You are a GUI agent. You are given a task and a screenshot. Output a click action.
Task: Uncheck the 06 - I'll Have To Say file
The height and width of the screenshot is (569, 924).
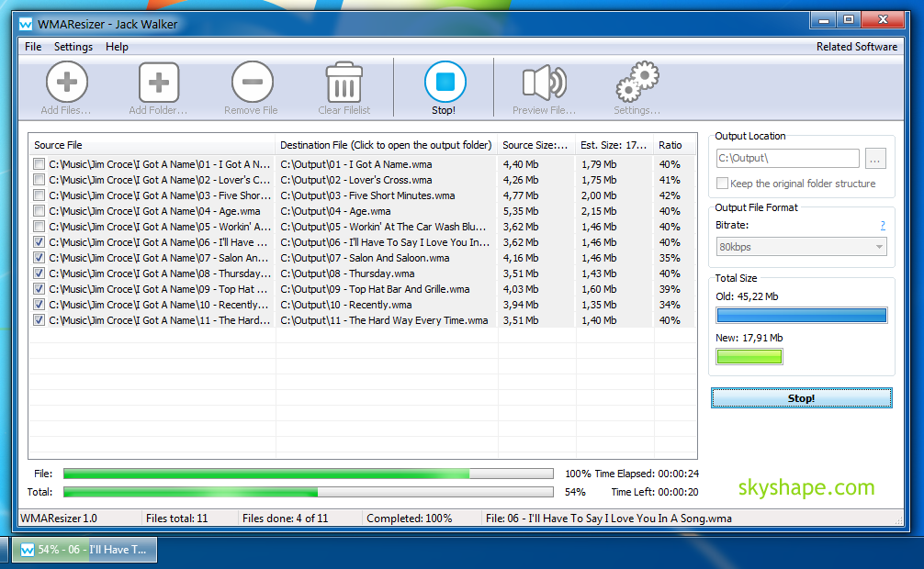click(39, 242)
